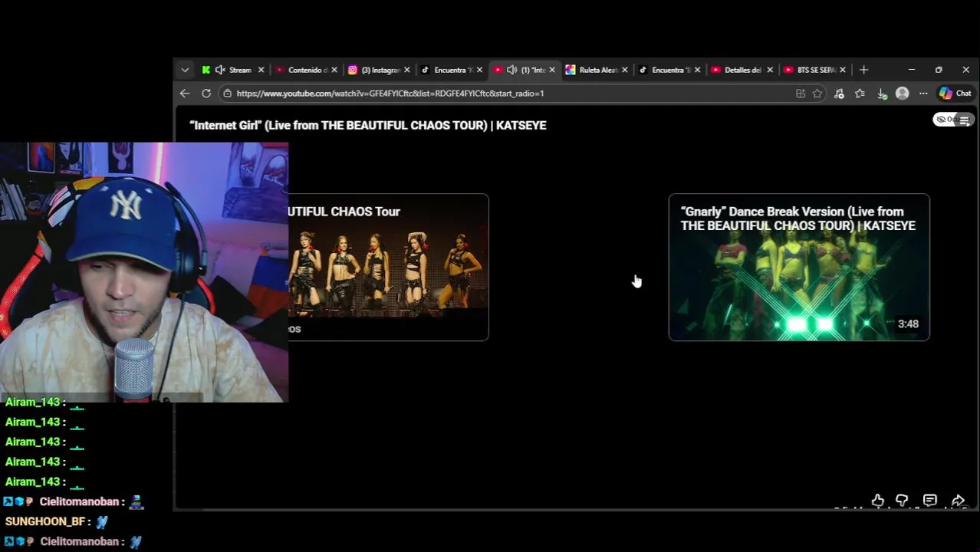980x552 pixels.
Task: Open a new tab with the plus button
Action: 863,70
